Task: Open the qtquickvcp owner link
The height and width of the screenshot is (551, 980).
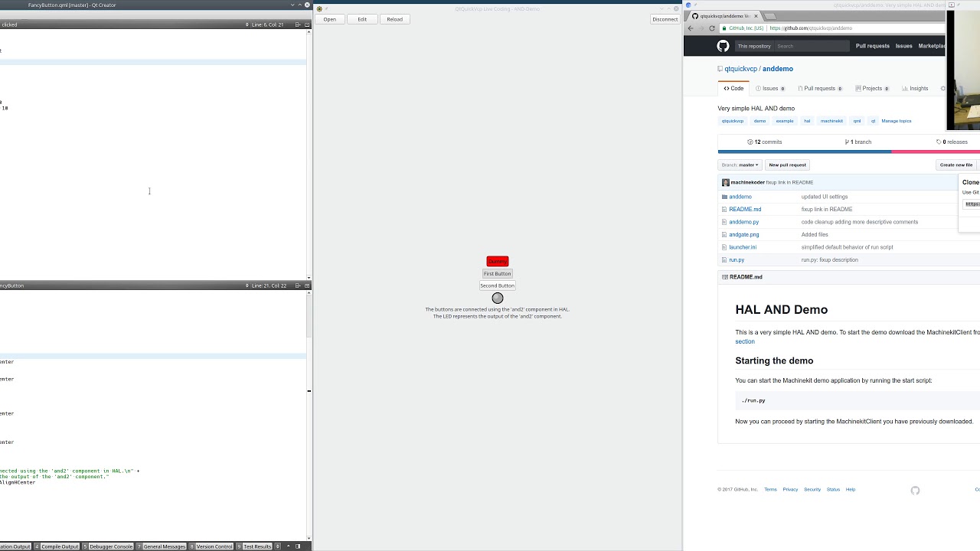Action: pyautogui.click(x=740, y=69)
